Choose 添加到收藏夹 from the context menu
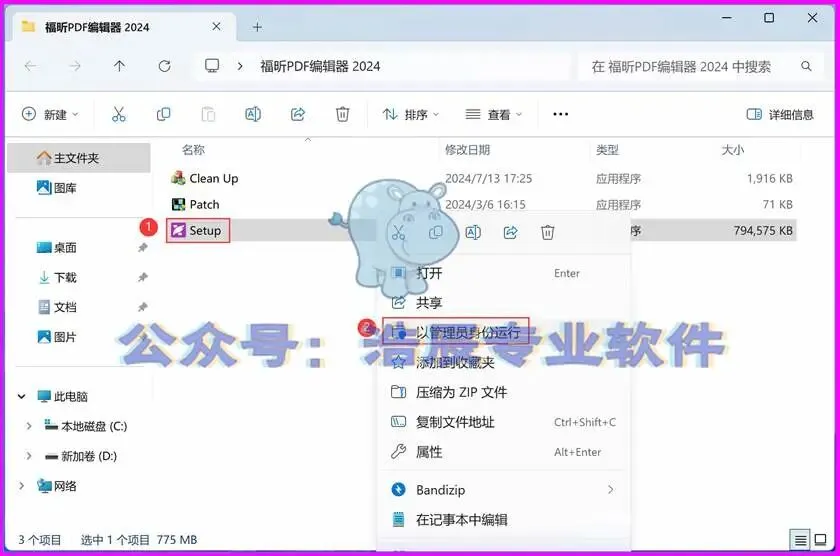This screenshot has height=556, width=840. coord(504,363)
